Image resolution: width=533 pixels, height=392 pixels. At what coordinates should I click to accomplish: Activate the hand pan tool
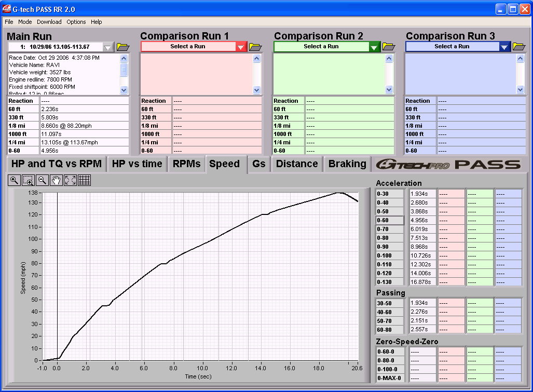[56, 180]
